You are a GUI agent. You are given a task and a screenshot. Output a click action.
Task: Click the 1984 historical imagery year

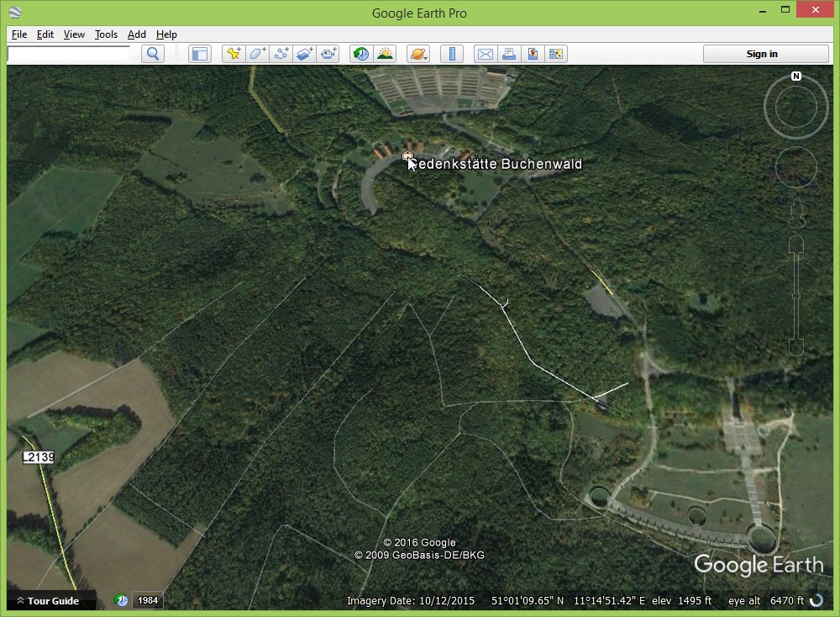148,600
